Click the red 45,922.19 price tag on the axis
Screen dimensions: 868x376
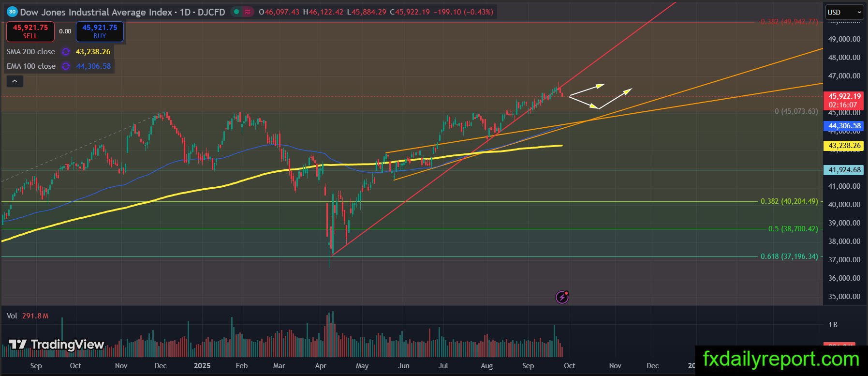point(844,100)
